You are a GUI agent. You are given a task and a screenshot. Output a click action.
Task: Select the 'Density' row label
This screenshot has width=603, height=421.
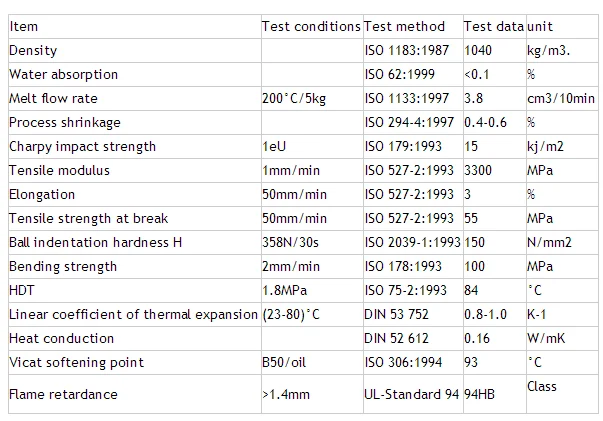[33, 50]
